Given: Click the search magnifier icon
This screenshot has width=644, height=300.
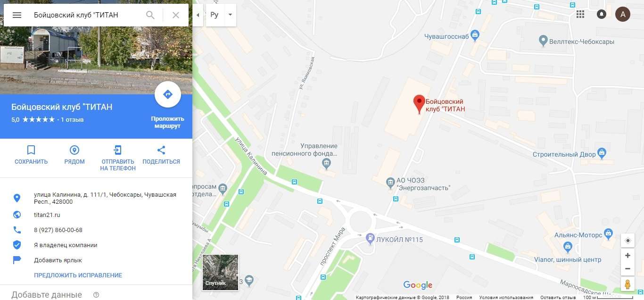Looking at the screenshot, I should point(150,15).
